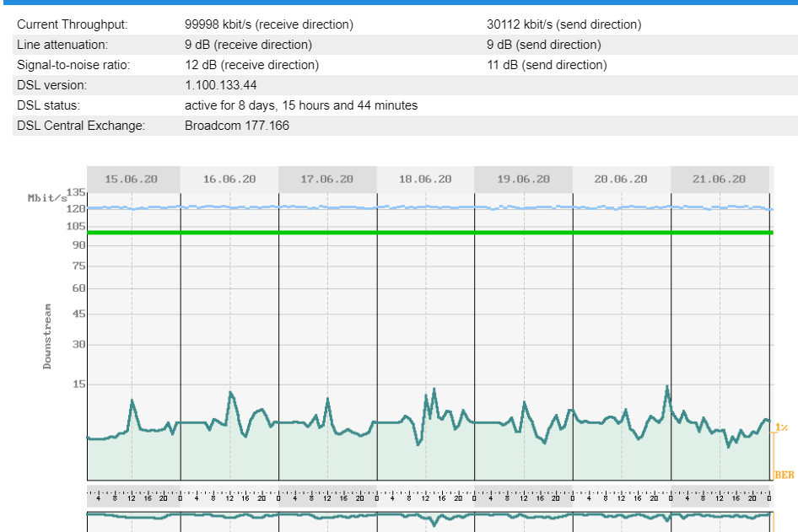Click the 21.06.20 date header
798x532 pixels.
coord(719,180)
